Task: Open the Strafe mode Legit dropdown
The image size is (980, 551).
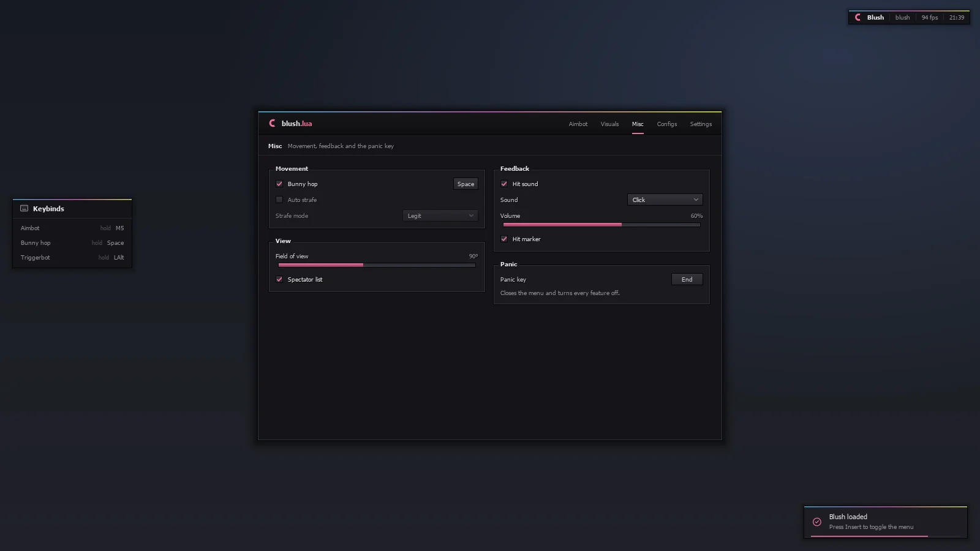Action: [440, 216]
